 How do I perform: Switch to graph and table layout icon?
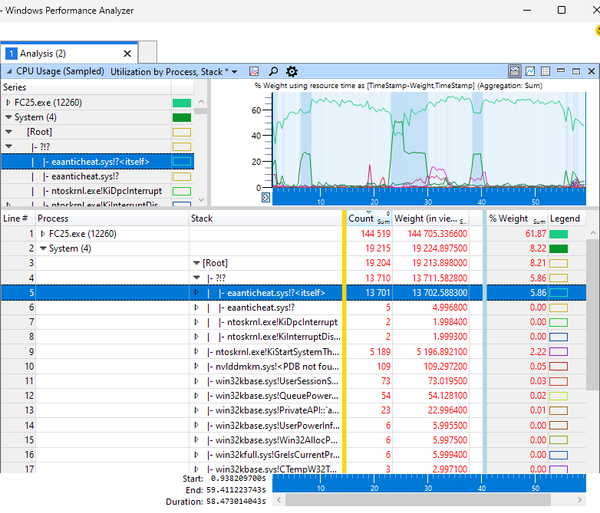[514, 72]
